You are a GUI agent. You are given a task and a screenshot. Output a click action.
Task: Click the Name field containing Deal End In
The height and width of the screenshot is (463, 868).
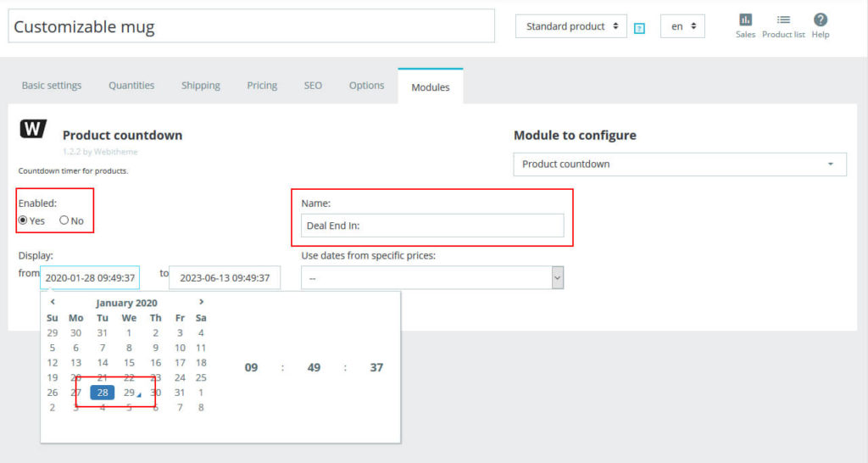click(x=432, y=226)
